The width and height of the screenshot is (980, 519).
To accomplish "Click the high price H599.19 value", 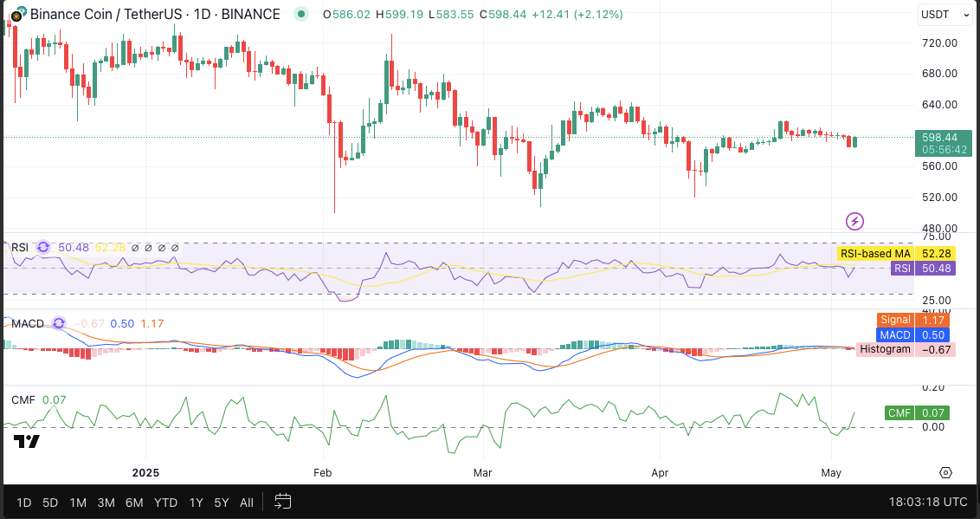I will [x=399, y=14].
